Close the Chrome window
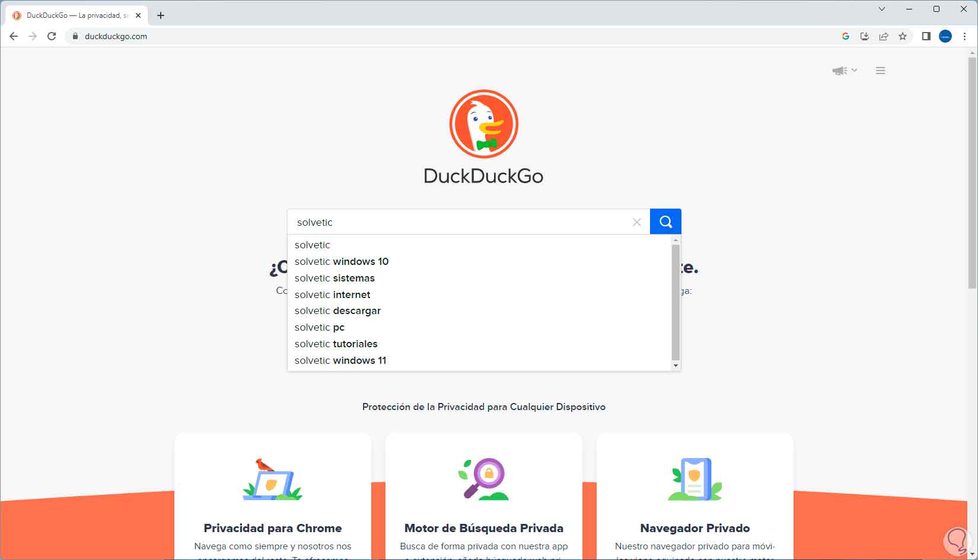This screenshot has width=978, height=560. [964, 9]
